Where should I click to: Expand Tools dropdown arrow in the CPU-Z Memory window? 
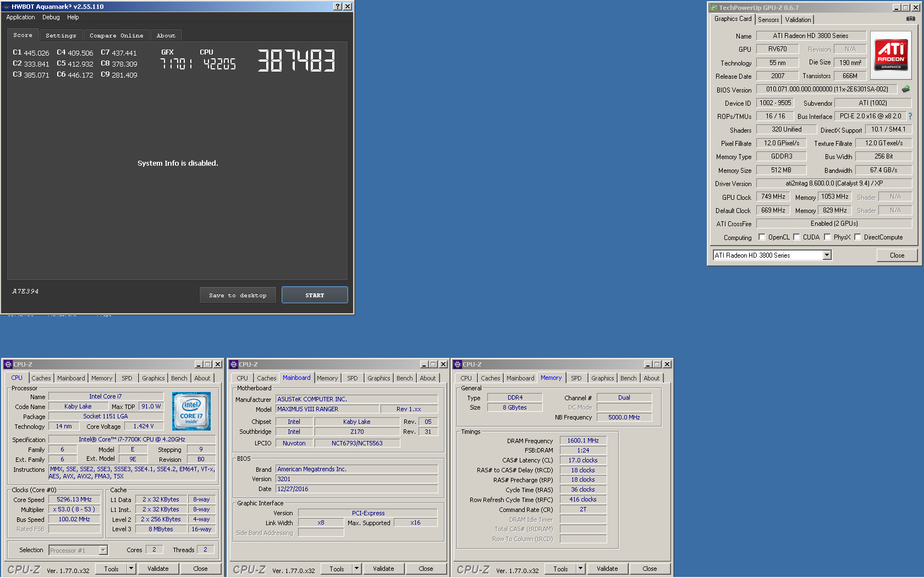pyautogui.click(x=580, y=569)
